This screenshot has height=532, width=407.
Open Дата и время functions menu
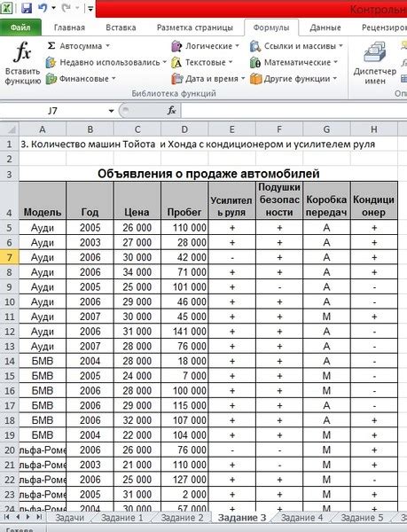(x=208, y=79)
